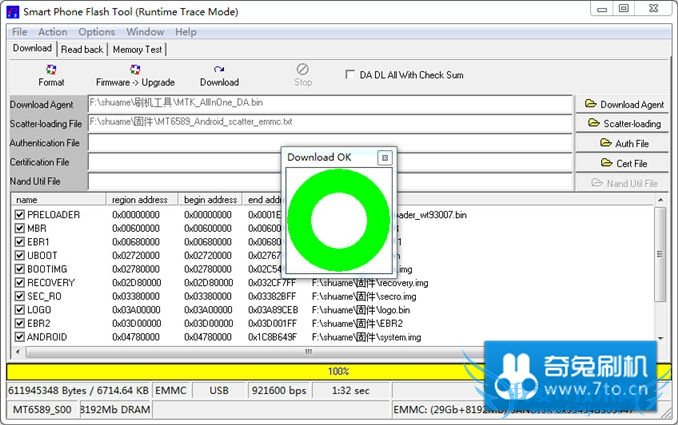
Task: Uncheck the PRELOADER partition
Action: [20, 215]
